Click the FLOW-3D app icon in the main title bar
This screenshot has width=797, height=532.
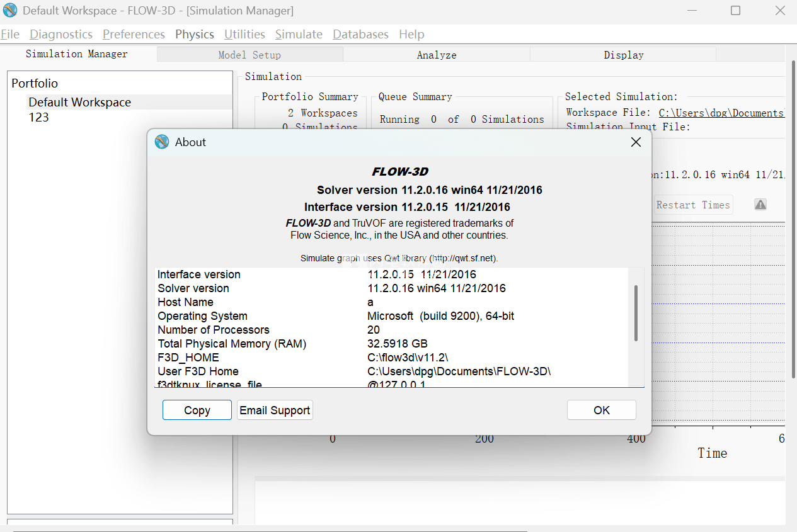click(x=10, y=10)
